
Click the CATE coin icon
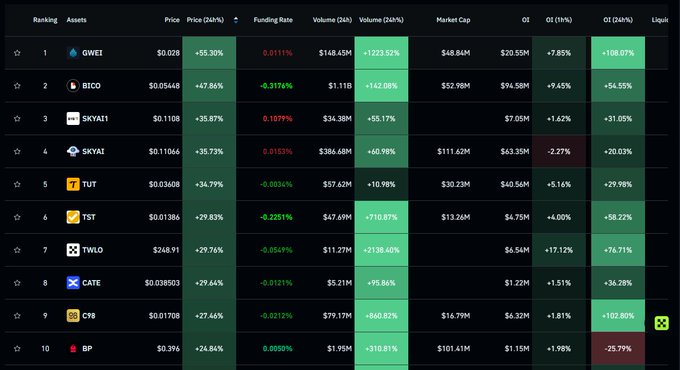coord(73,283)
